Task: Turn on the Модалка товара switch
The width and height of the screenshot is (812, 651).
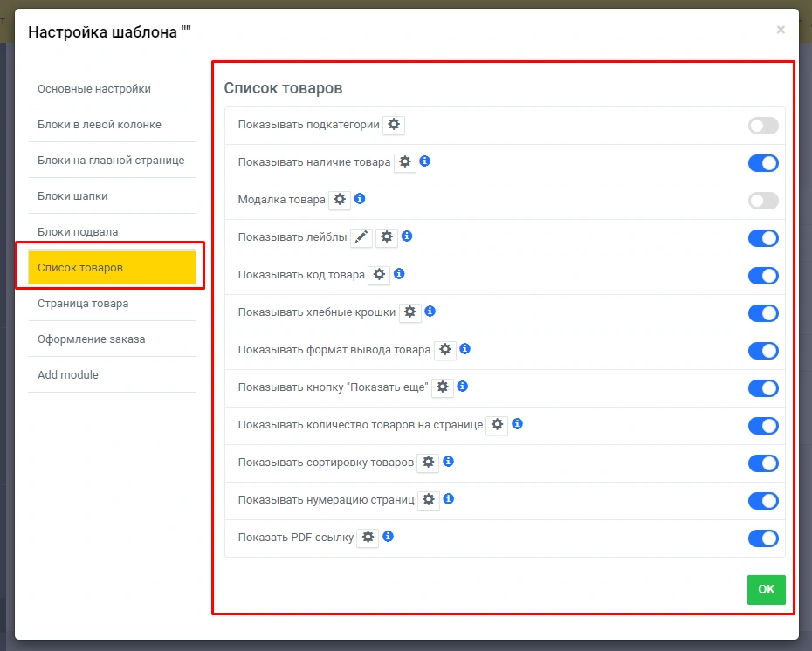Action: [x=762, y=201]
